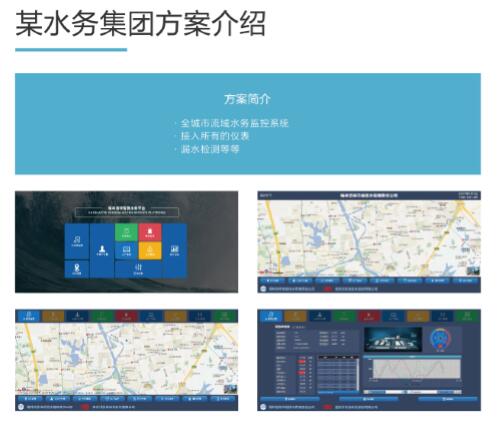Open the location pin tile on the platform menu
This screenshot has width=498, height=422.
coord(77,269)
